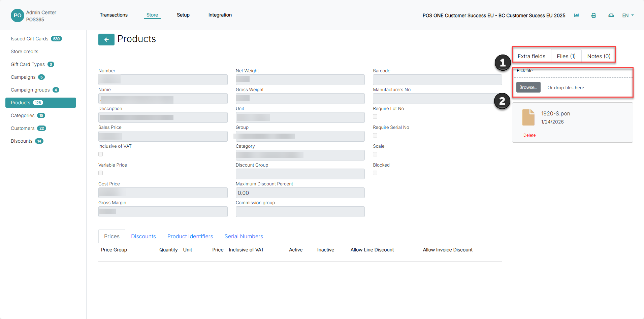Viewport: 644px width, 319px height.
Task: Toggle the Inclusive of VAT checkbox
Action: tap(100, 154)
